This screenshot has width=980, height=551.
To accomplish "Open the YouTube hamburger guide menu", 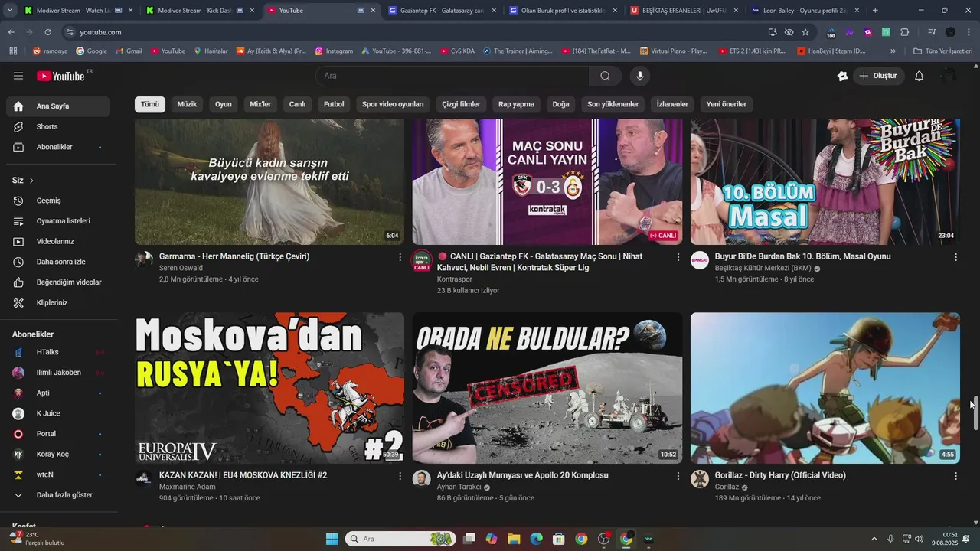I will pyautogui.click(x=18, y=76).
